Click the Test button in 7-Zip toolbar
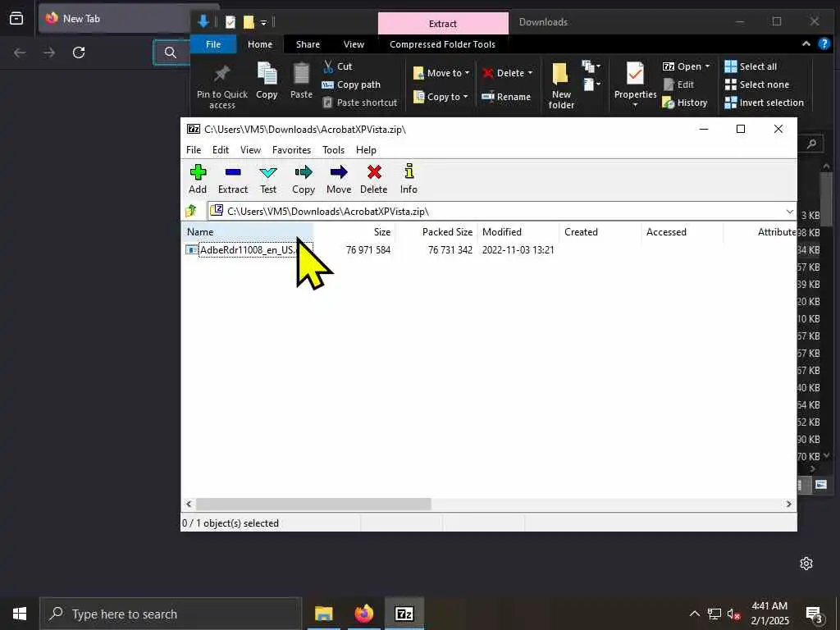The image size is (840, 630). pos(268,179)
